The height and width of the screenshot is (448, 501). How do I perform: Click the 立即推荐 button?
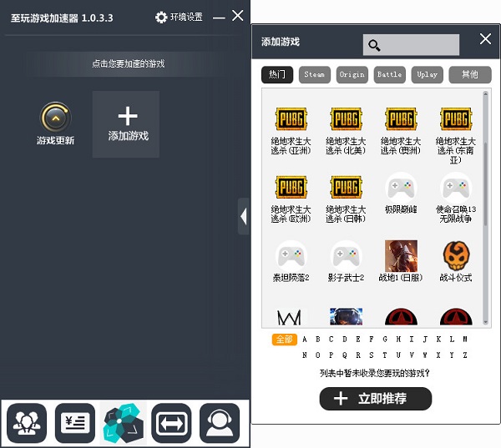coord(376,399)
